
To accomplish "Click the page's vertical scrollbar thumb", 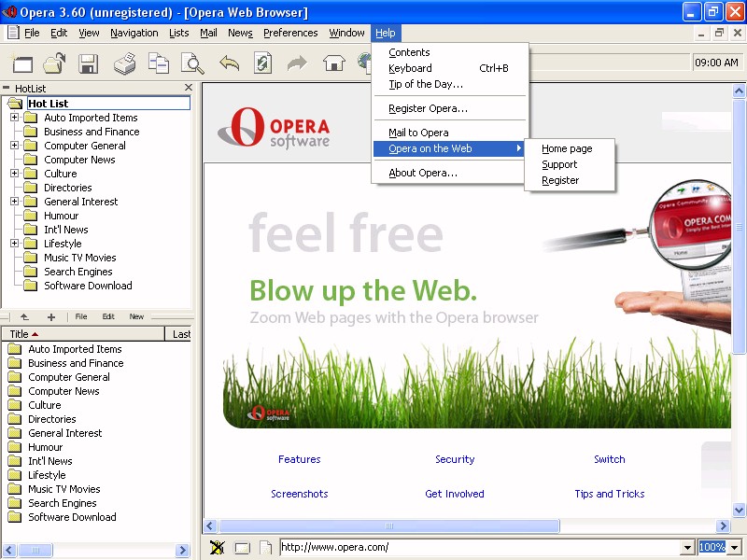I will click(x=739, y=226).
